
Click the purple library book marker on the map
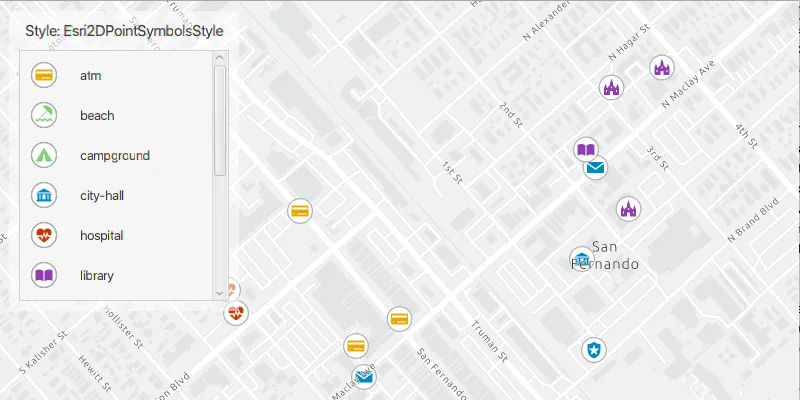586,149
